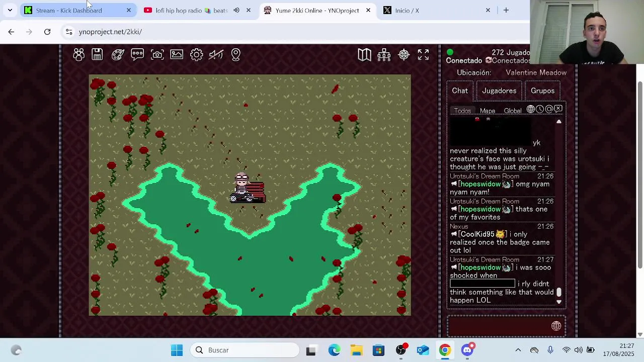Open a new browser tab
The height and width of the screenshot is (362, 644).
506,10
